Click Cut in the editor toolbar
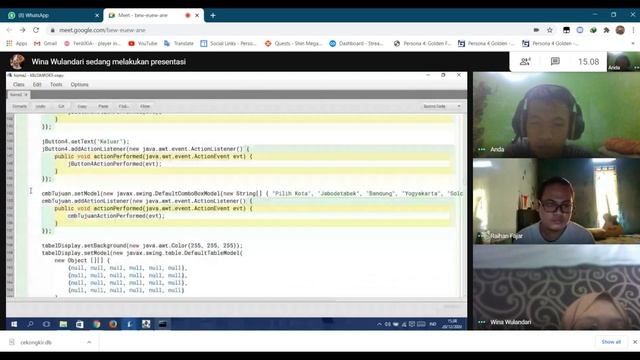The width and height of the screenshot is (640, 360). click(x=61, y=106)
